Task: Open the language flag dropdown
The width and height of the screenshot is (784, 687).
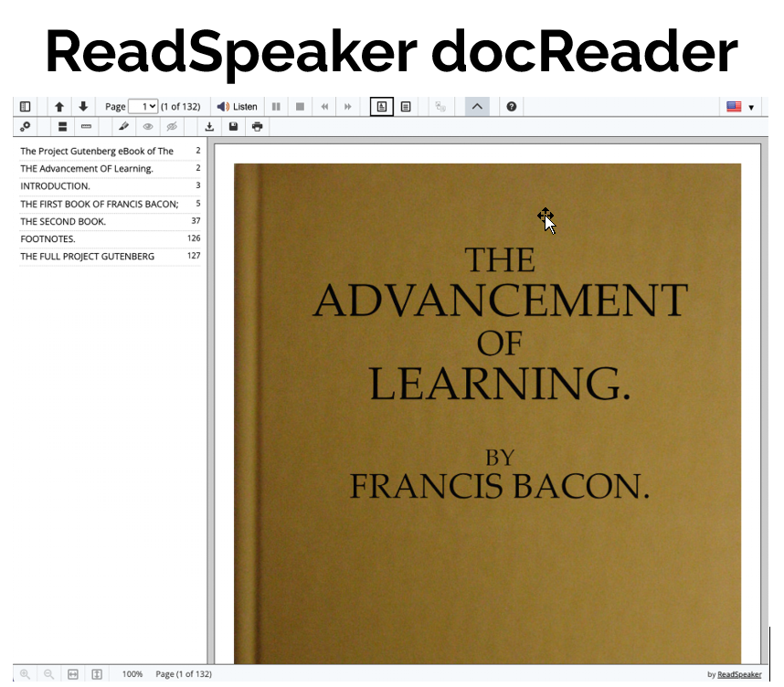Action: point(739,107)
